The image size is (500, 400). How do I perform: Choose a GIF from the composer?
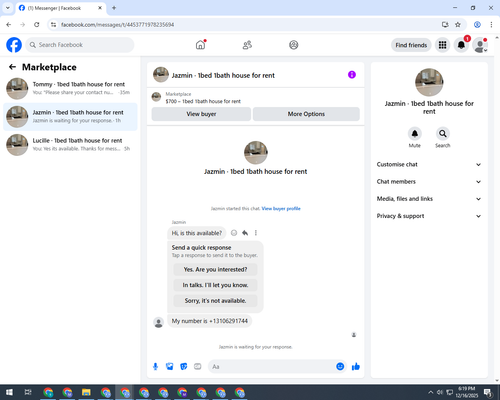[x=198, y=367]
